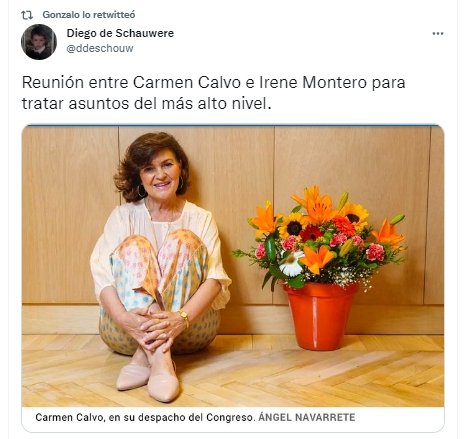Click the handle @ddeschouw

point(100,48)
